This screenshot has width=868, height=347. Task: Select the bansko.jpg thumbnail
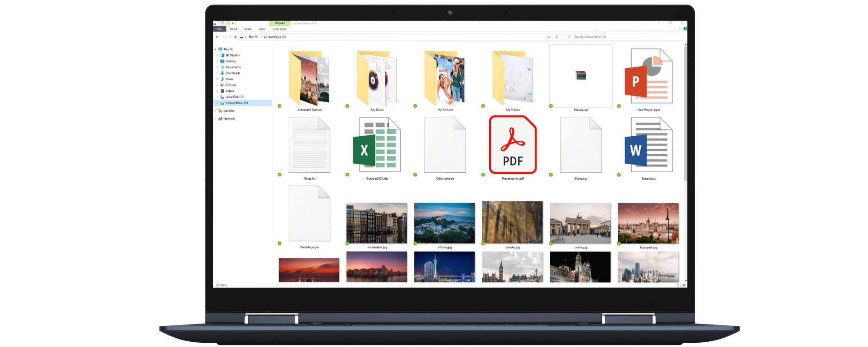click(513, 222)
